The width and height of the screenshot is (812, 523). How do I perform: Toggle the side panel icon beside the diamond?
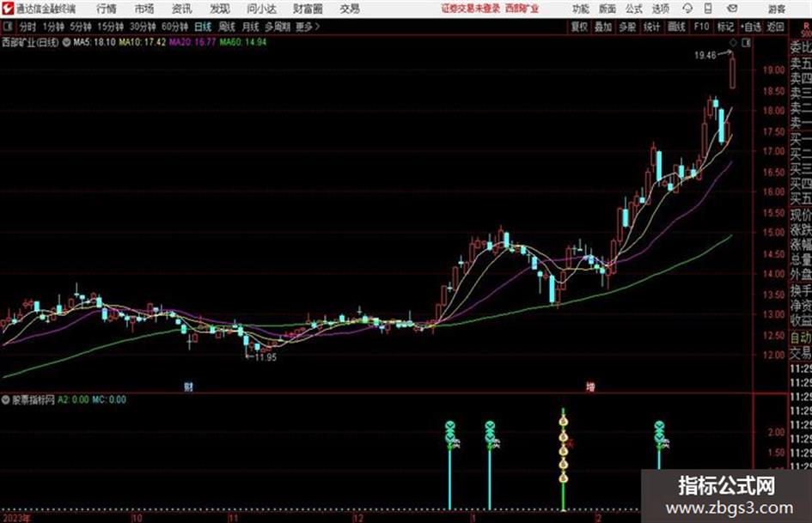(746, 43)
